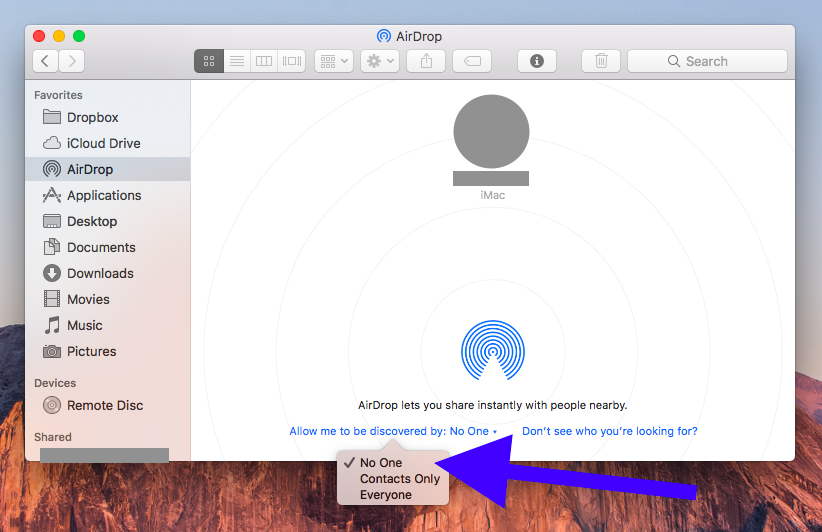Open the gear Action menu
The width and height of the screenshot is (822, 532).
coord(380,61)
